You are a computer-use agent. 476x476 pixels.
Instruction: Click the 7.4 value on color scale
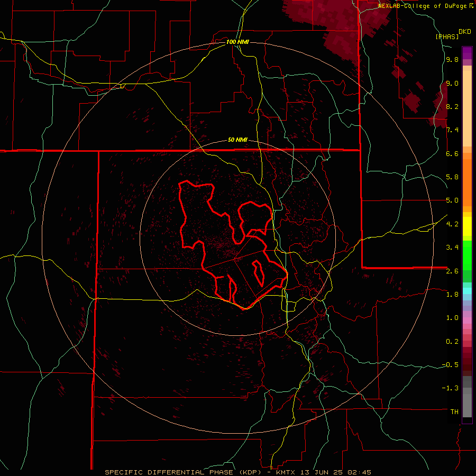click(452, 130)
